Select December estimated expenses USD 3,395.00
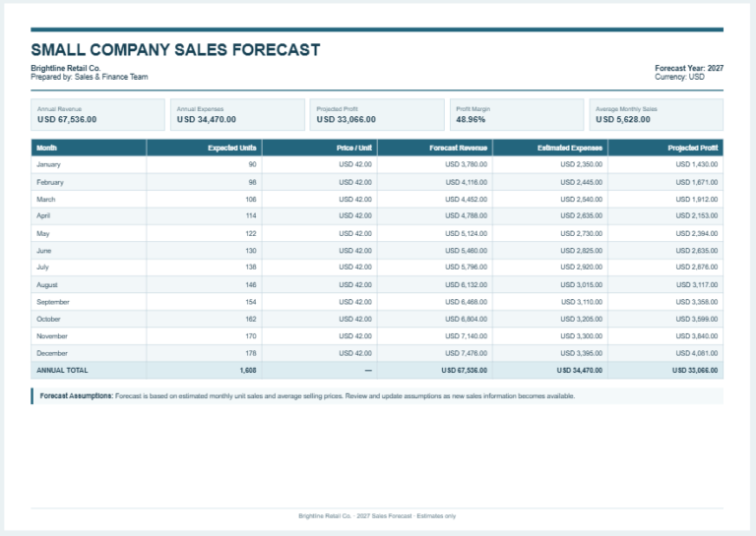 [x=582, y=353]
